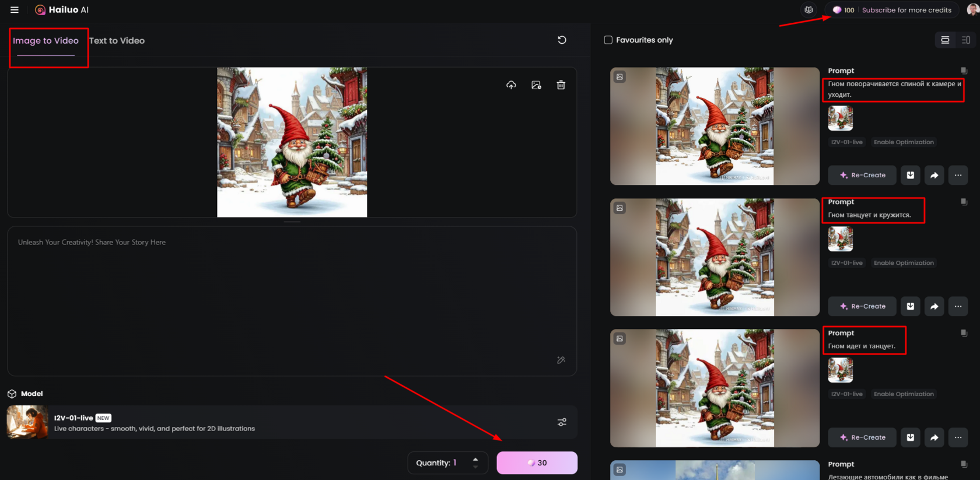The image size is (980, 480).
Task: Click the pink generate button costing 30 credits
Action: 537,463
